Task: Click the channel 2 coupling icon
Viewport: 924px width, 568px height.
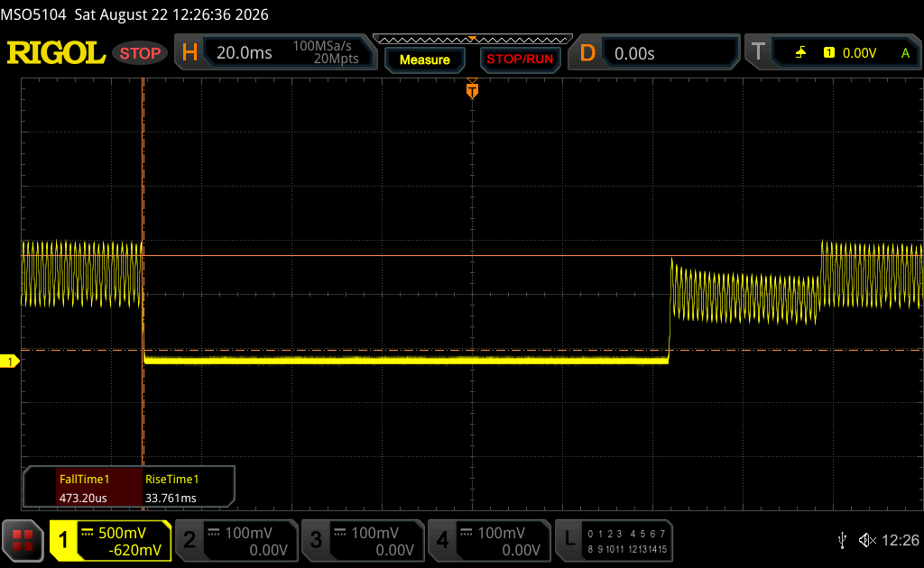Action: (214, 533)
